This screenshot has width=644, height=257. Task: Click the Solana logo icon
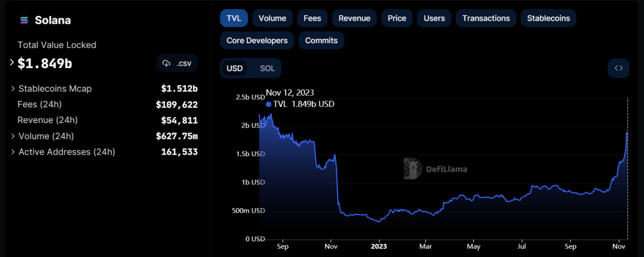24,20
